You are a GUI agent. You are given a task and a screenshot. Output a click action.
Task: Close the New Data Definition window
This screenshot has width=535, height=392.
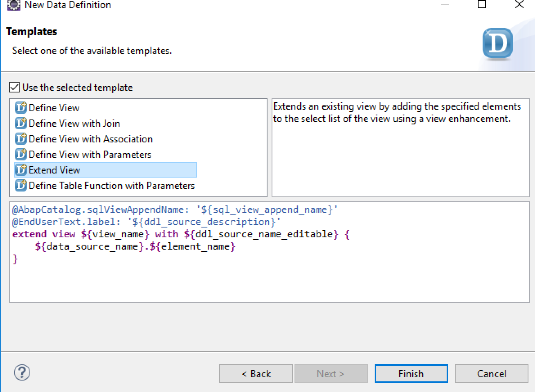click(519, 5)
